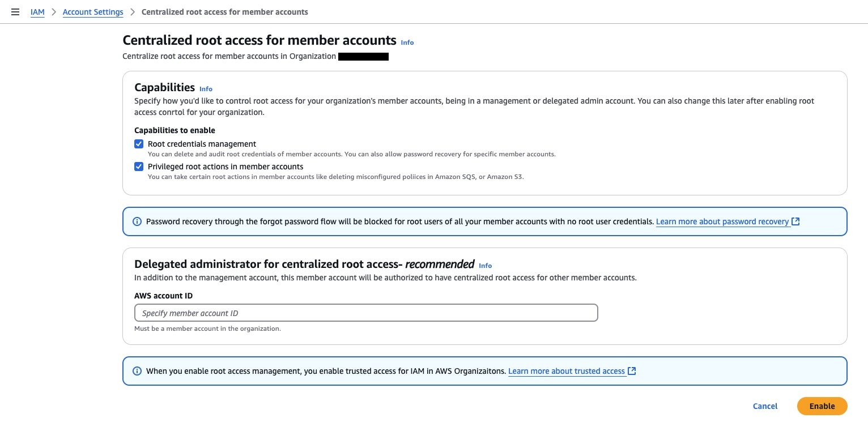Open the hamburger navigation menu
Viewport: 868px width, 435px height.
click(15, 12)
